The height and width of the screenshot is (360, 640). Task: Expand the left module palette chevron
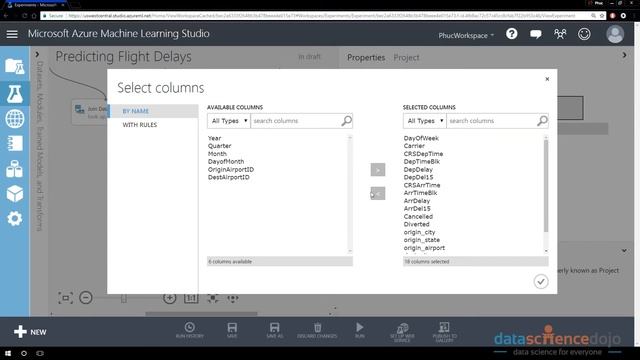[x=37, y=54]
